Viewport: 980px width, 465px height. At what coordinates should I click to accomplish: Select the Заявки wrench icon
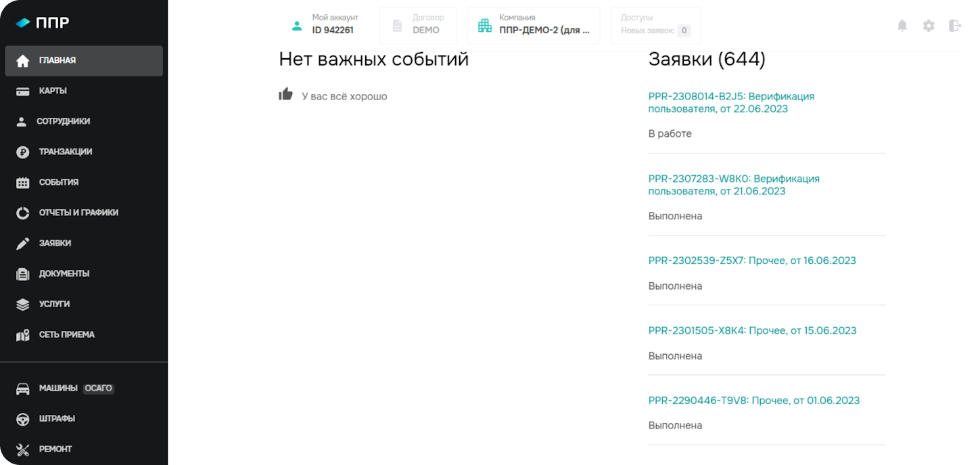[x=23, y=243]
